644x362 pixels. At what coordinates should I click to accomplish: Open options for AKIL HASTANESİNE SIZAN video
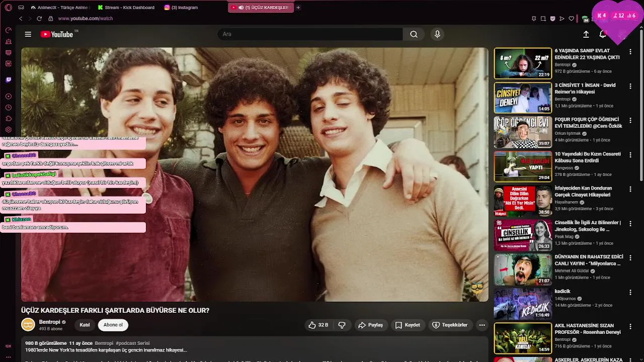(x=630, y=326)
